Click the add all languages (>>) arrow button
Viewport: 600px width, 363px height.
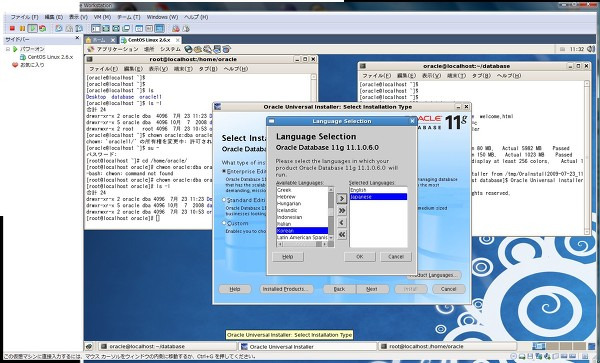[342, 210]
